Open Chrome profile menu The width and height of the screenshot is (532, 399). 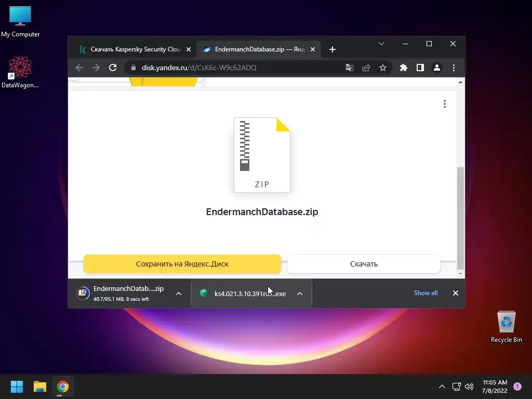coord(437,68)
